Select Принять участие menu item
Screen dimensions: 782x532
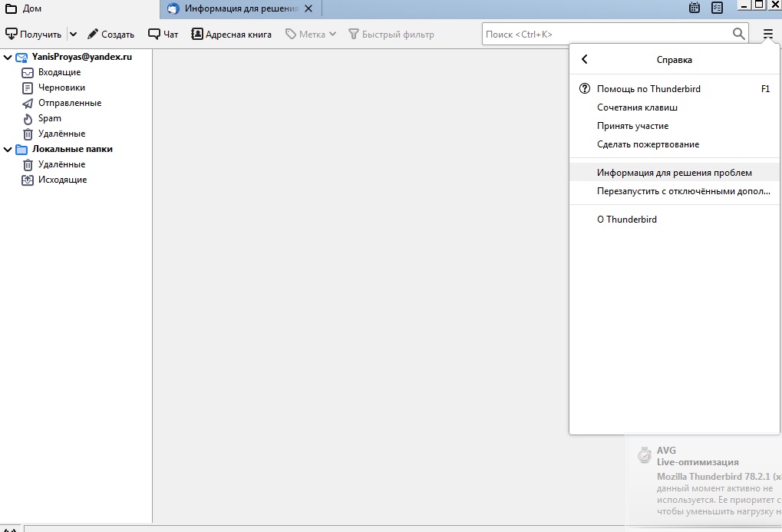675,126
